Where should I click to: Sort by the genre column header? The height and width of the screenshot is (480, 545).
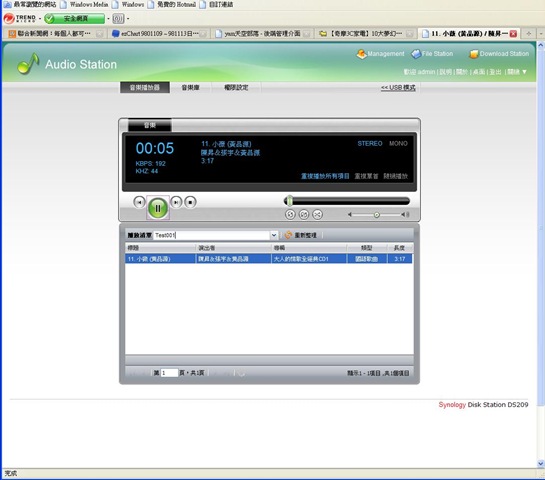(x=367, y=248)
